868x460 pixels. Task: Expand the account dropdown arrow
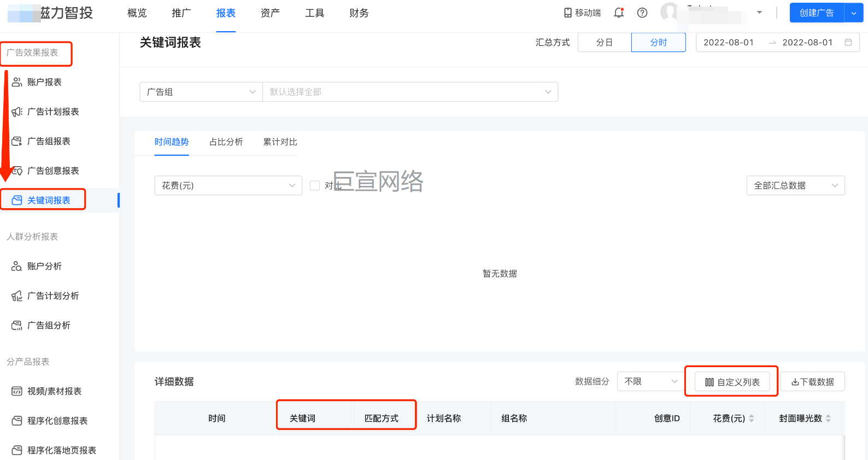(x=759, y=12)
